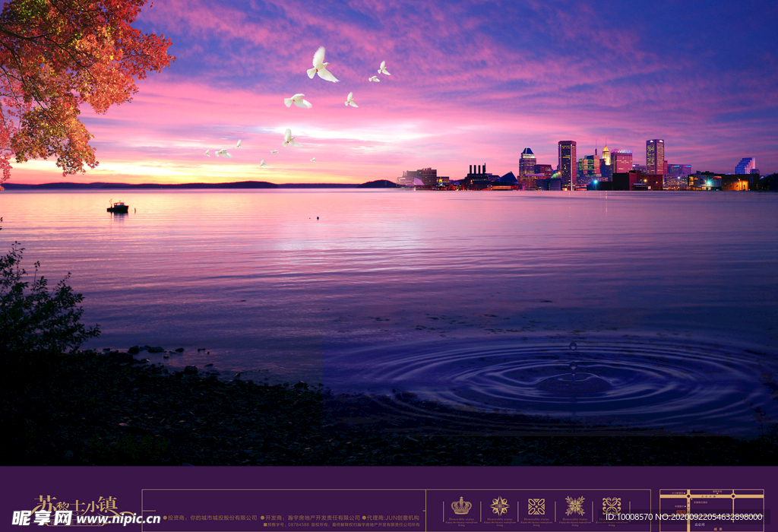Click the interlaced knot emblem icon
778x532 pixels.
pos(612,506)
